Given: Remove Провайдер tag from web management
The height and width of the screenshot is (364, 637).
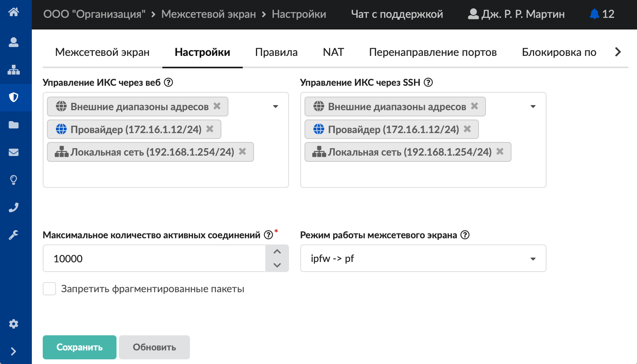Looking at the screenshot, I should pyautogui.click(x=210, y=129).
